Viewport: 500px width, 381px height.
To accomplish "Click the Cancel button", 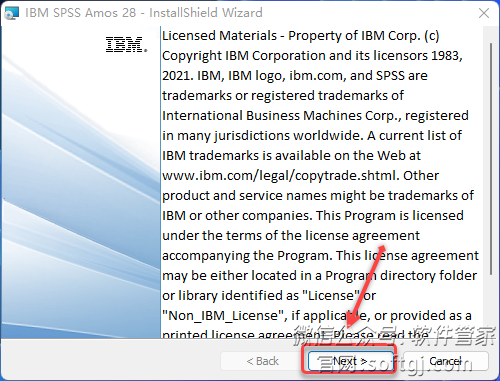I will click(446, 361).
